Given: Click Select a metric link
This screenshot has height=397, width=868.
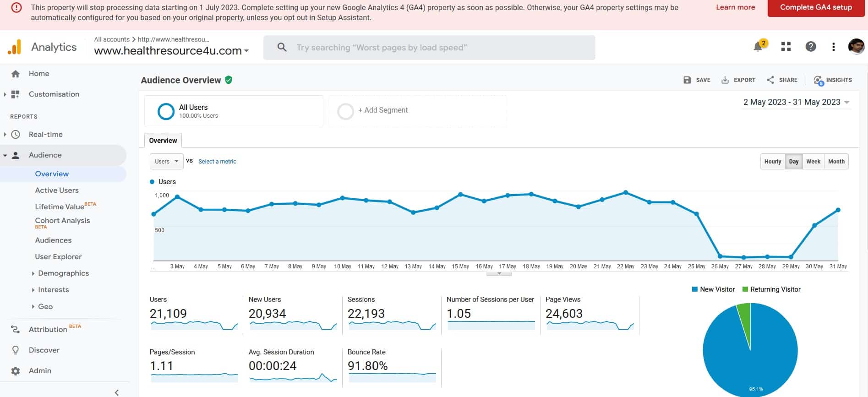Looking at the screenshot, I should (217, 162).
